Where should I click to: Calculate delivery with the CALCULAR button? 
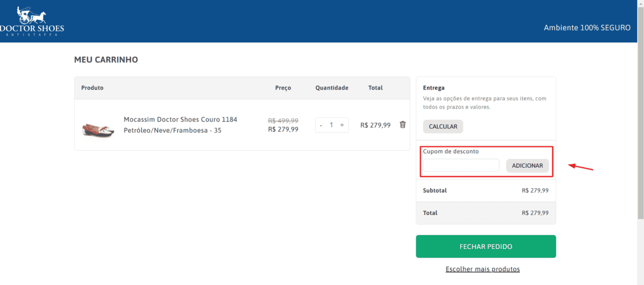point(443,127)
